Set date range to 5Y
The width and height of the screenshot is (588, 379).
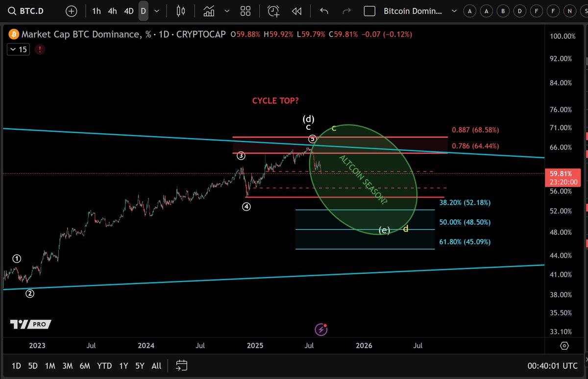pos(140,366)
